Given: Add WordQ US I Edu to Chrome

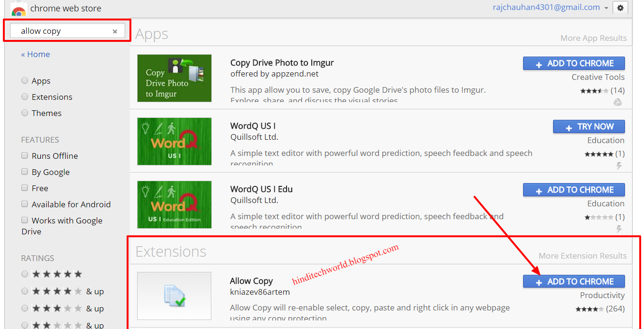Looking at the screenshot, I should tap(574, 190).
